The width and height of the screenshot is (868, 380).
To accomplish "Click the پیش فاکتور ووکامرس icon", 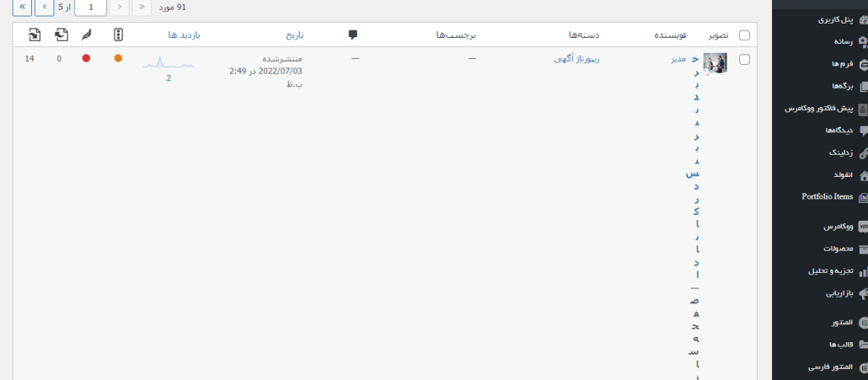I will click(x=863, y=109).
